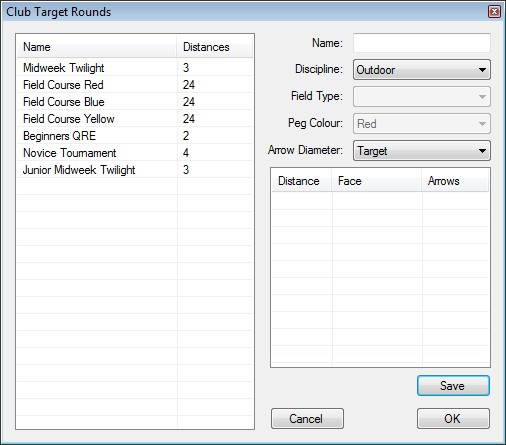The width and height of the screenshot is (506, 445).
Task: Open the Discipline dropdown showing Outdoor
Action: point(422,70)
